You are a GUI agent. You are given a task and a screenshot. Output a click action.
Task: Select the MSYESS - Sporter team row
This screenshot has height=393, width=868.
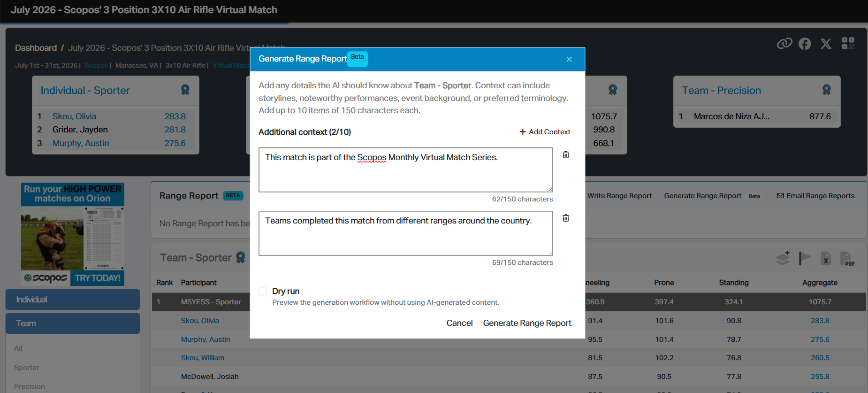509,302
